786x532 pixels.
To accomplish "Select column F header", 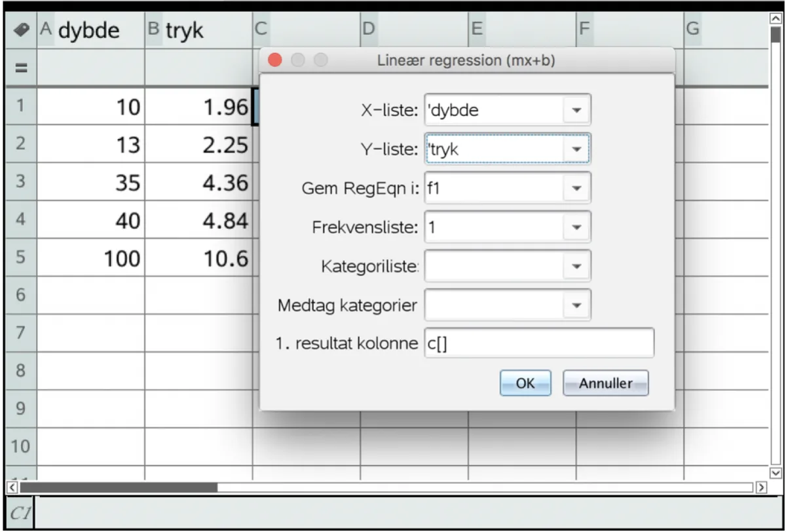I will click(629, 30).
